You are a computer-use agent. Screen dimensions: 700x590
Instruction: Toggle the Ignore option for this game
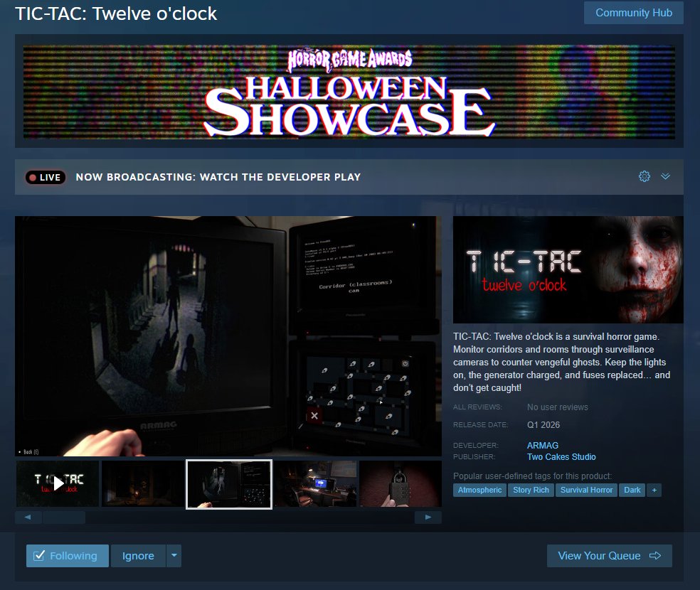(x=138, y=556)
